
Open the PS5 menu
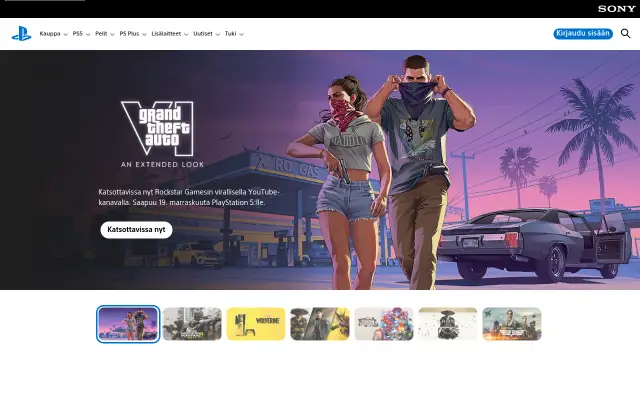[x=81, y=34]
